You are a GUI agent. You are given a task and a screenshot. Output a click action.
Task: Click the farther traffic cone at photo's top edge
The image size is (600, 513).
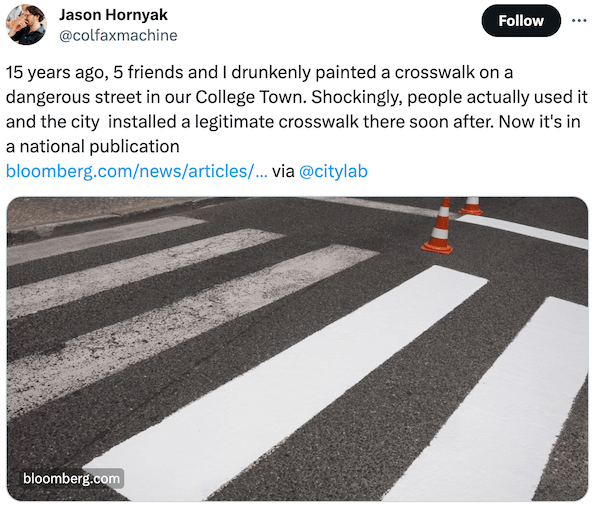(x=471, y=206)
